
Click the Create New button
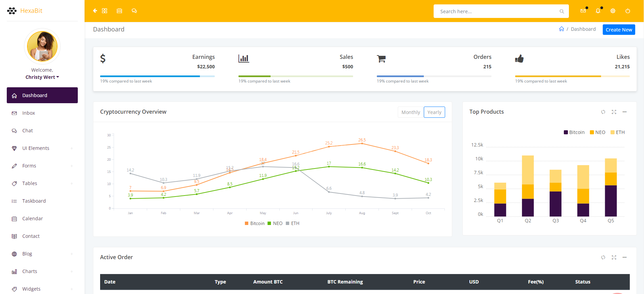tap(619, 29)
